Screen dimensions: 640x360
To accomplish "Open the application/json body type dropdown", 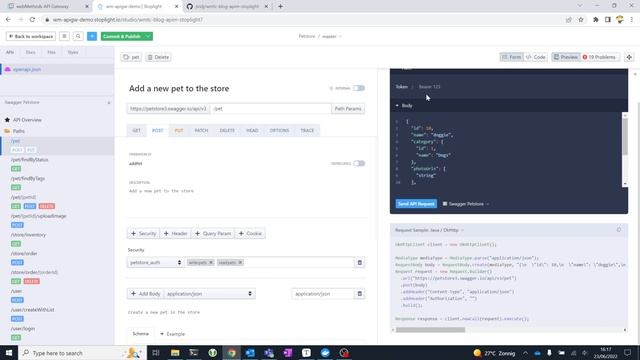I will [x=209, y=293].
